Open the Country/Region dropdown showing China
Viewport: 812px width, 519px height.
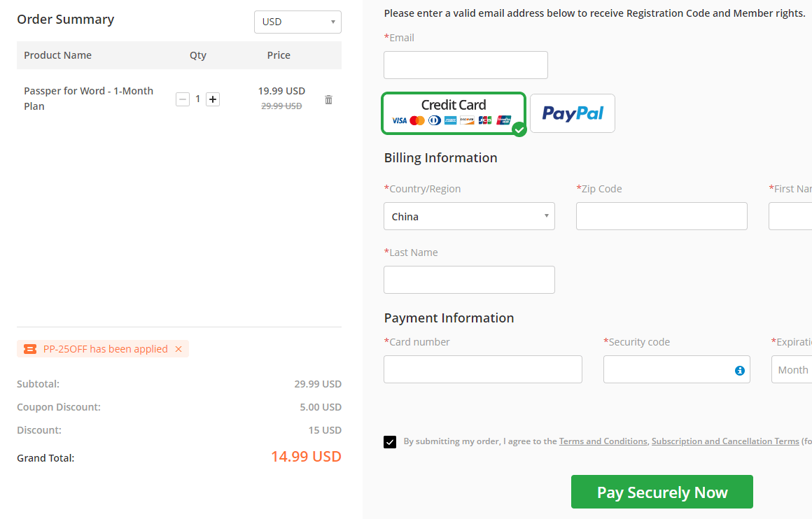point(469,216)
